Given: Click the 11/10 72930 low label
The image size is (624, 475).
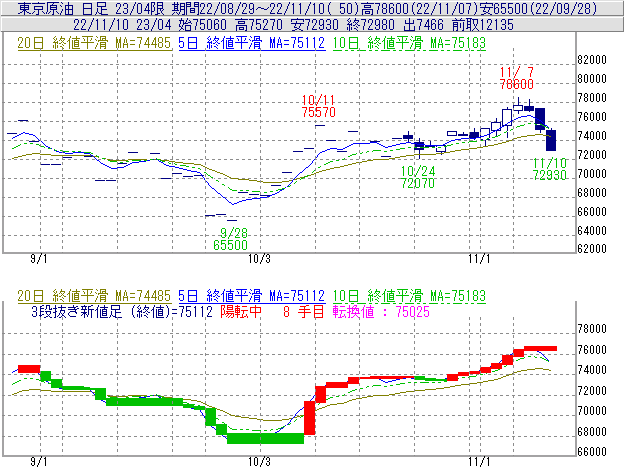Looking at the screenshot, I should click(550, 169).
